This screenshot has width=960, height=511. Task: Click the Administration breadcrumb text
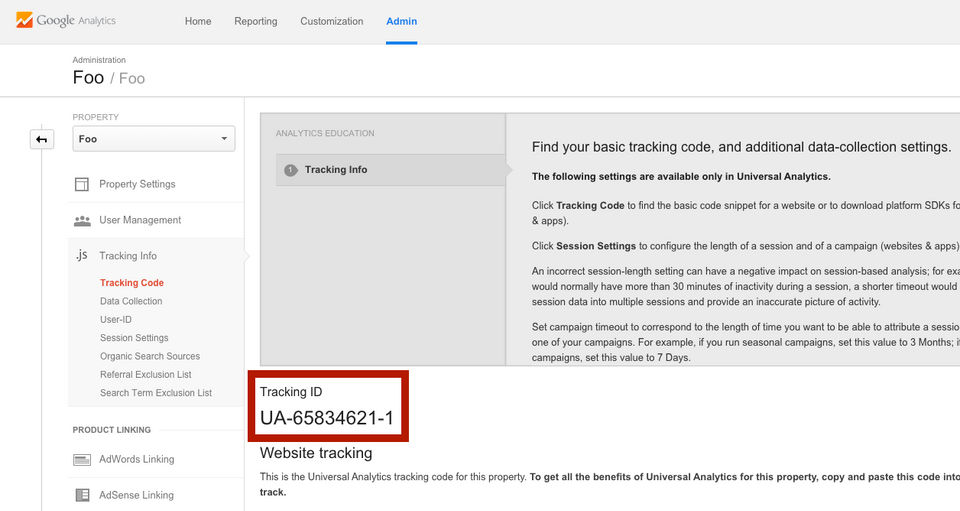pos(99,60)
